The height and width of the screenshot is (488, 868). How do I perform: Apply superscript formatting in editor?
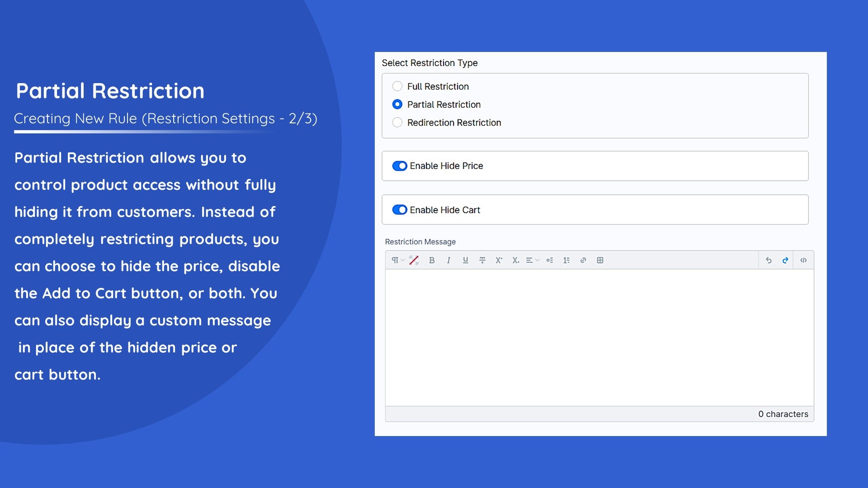499,260
